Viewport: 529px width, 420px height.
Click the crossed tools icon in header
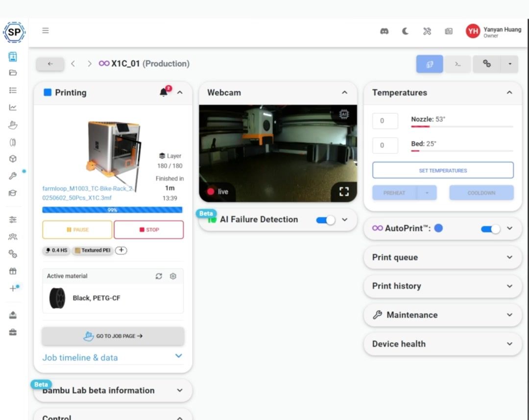tap(427, 31)
